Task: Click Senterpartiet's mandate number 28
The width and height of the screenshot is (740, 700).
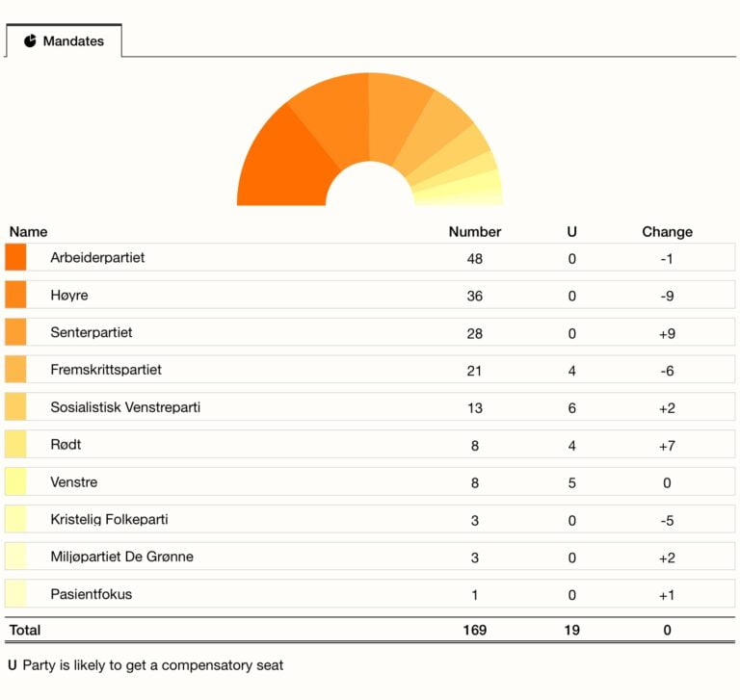Action: [475, 333]
